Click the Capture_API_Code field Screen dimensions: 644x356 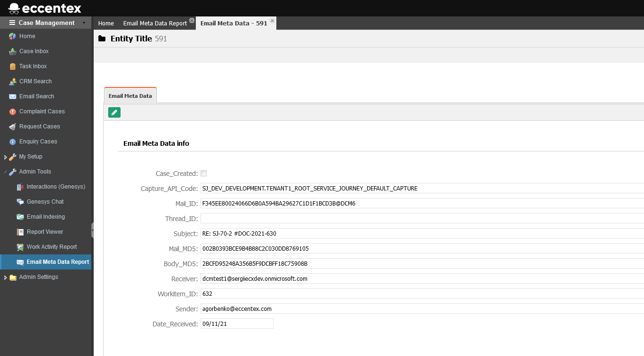point(422,188)
